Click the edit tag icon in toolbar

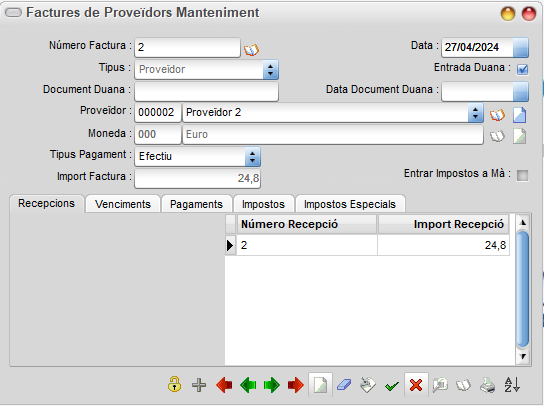[368, 385]
